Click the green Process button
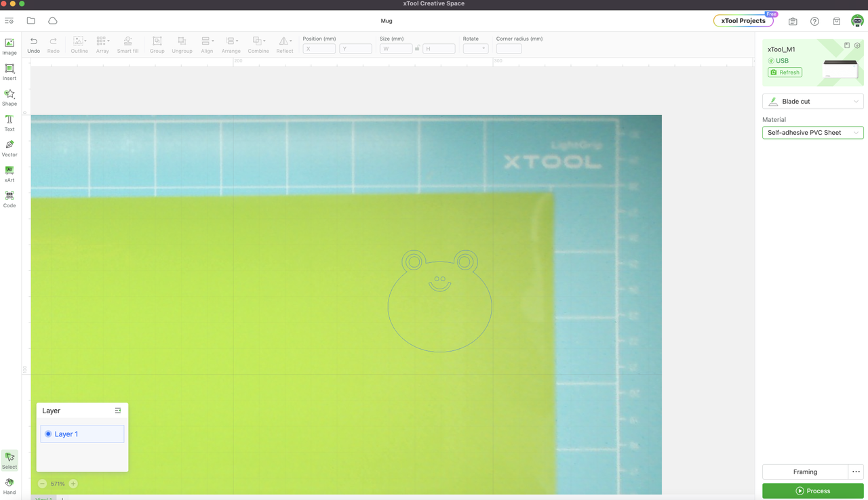This screenshot has height=500, width=868. tap(813, 491)
